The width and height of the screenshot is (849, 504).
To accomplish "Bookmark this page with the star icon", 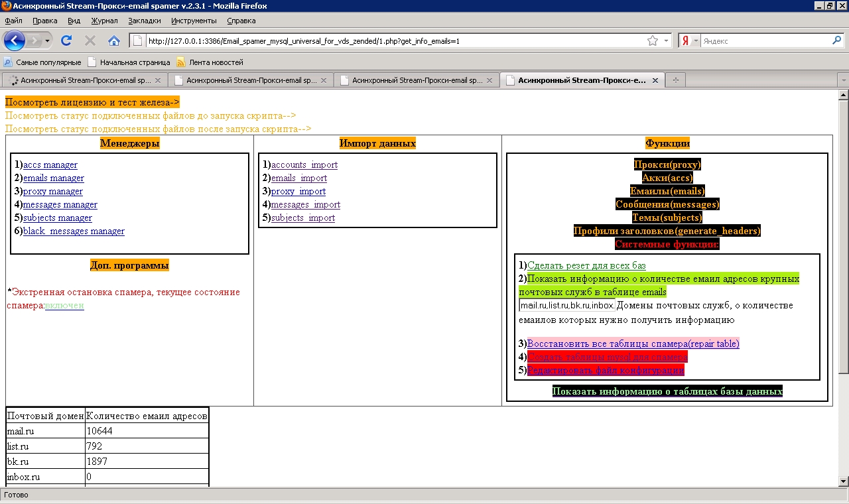I will pyautogui.click(x=653, y=40).
